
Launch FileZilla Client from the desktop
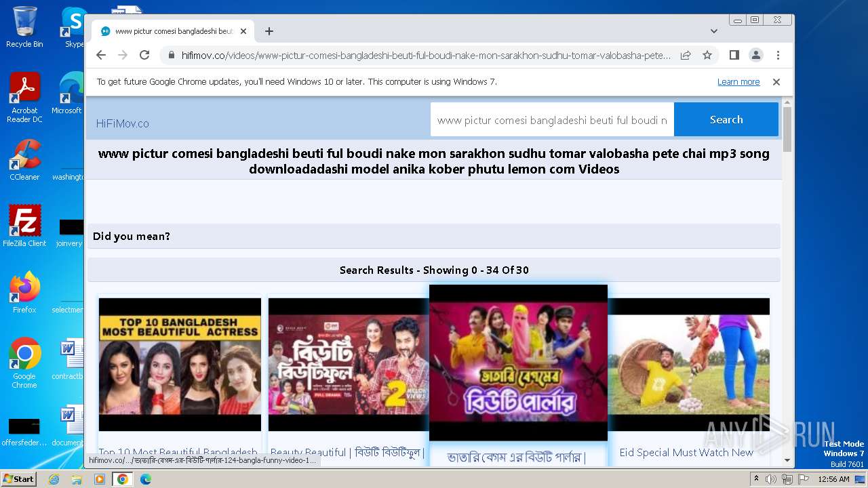tap(24, 226)
